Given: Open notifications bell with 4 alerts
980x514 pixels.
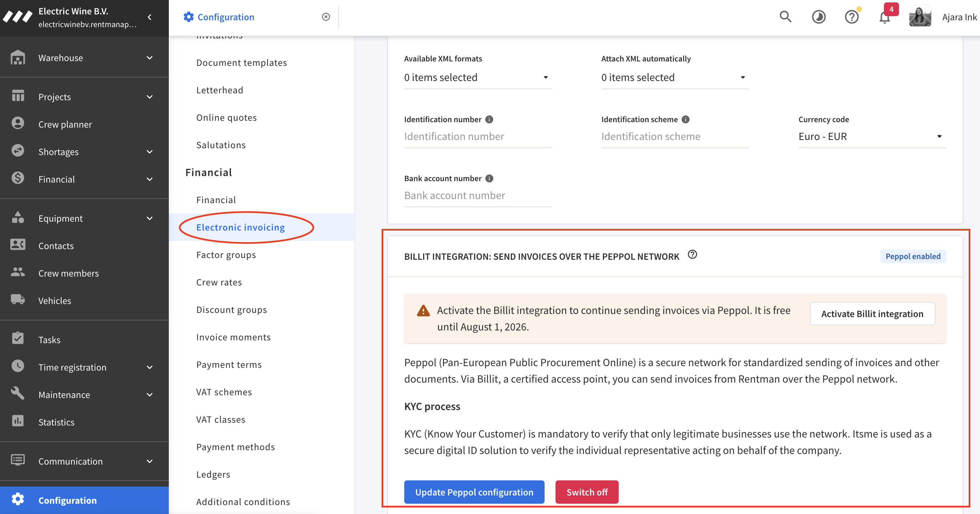Looking at the screenshot, I should coord(885,17).
